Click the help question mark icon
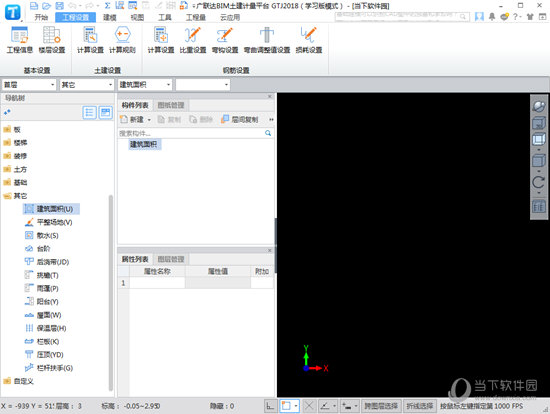The image size is (550, 414). tap(515, 16)
